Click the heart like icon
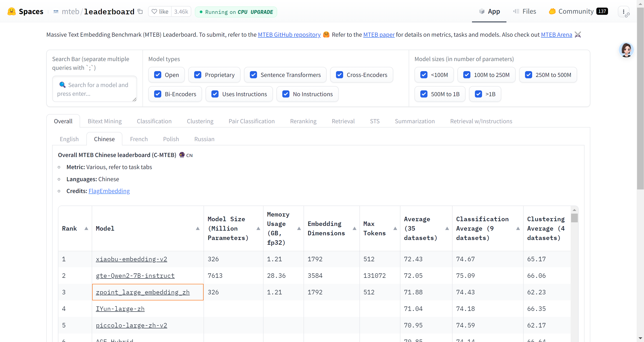Screen dimensions: 644x342 pos(155,11)
